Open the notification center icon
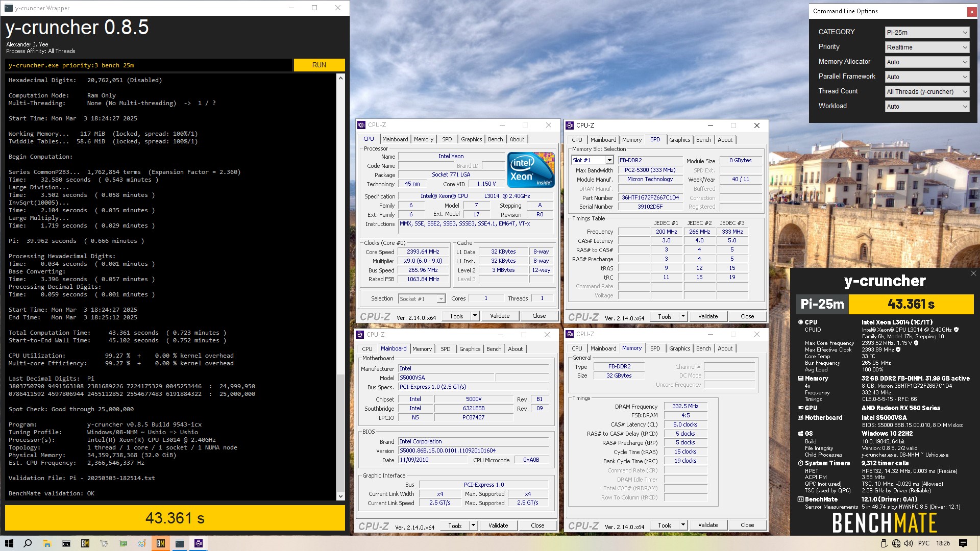980x551 pixels. 963,543
